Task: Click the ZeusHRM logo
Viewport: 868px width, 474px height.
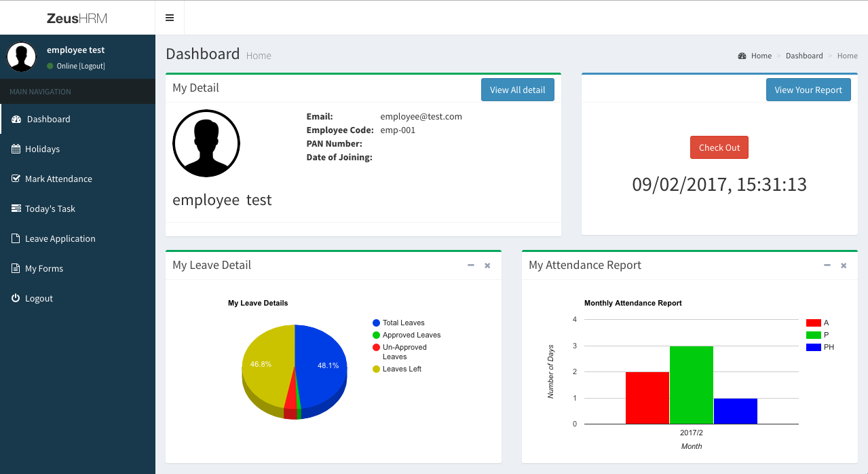Action: pos(77,18)
